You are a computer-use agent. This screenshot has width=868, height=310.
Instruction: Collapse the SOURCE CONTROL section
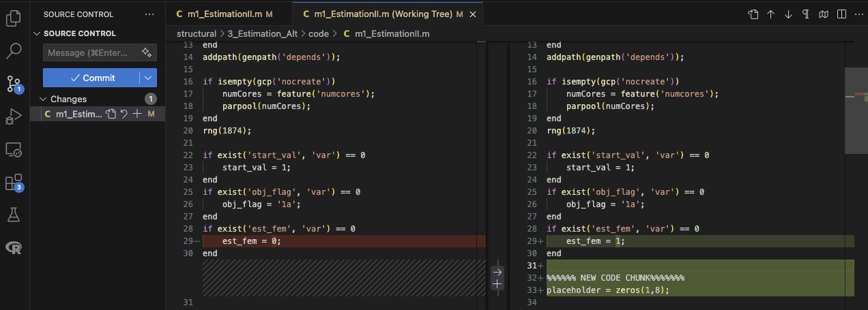(x=37, y=33)
